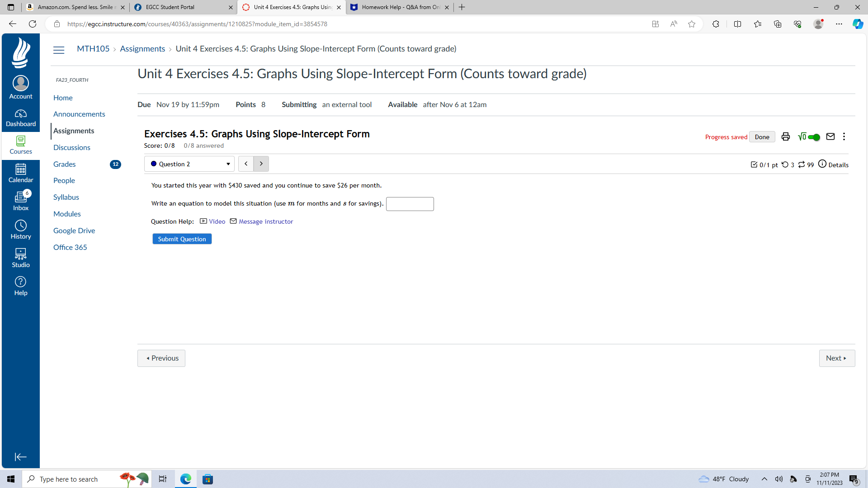
Task: Switch to the Homework Help browser tab
Action: [398, 7]
